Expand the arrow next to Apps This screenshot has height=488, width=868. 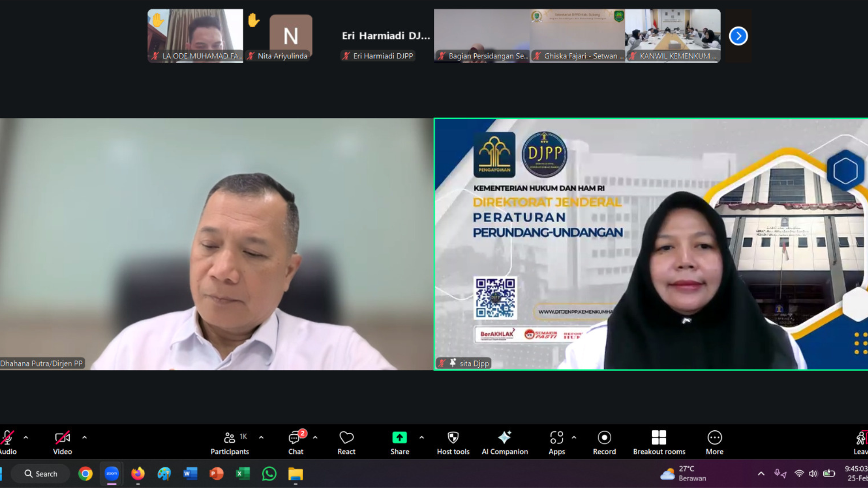(574, 437)
